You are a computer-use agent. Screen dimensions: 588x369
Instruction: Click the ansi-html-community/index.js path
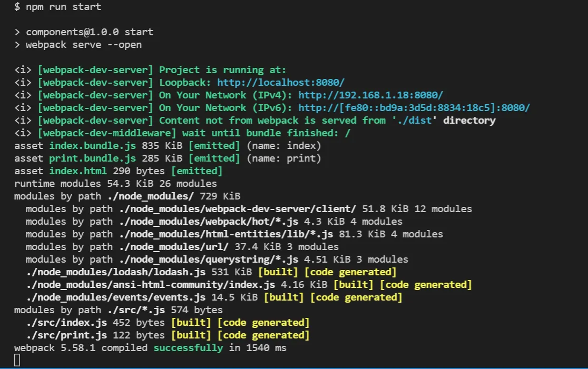[150, 285]
